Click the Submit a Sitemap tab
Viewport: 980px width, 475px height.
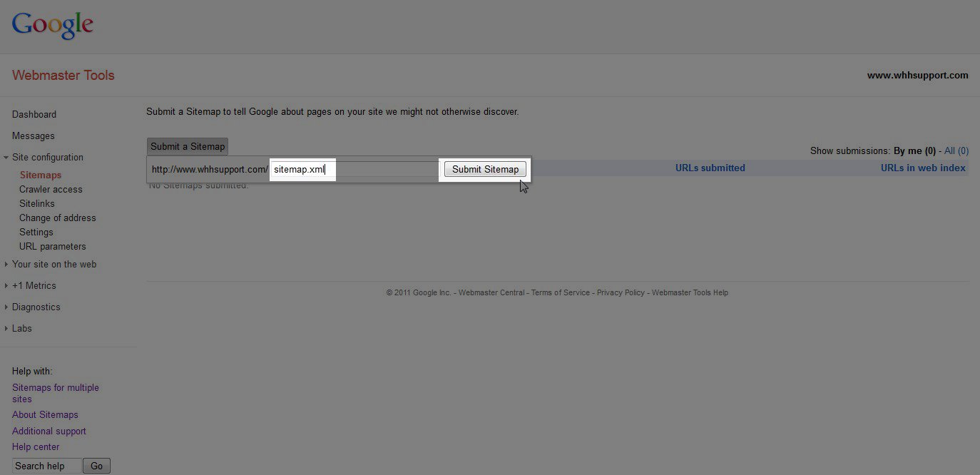187,146
